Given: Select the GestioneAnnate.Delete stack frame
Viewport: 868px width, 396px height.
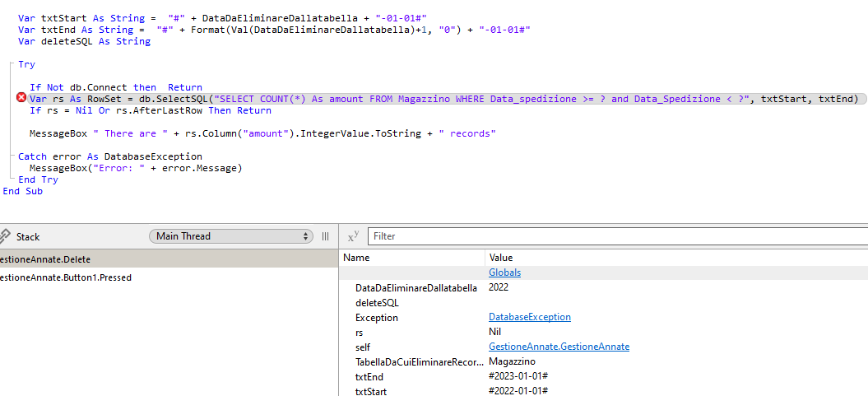Looking at the screenshot, I should pyautogui.click(x=45, y=259).
